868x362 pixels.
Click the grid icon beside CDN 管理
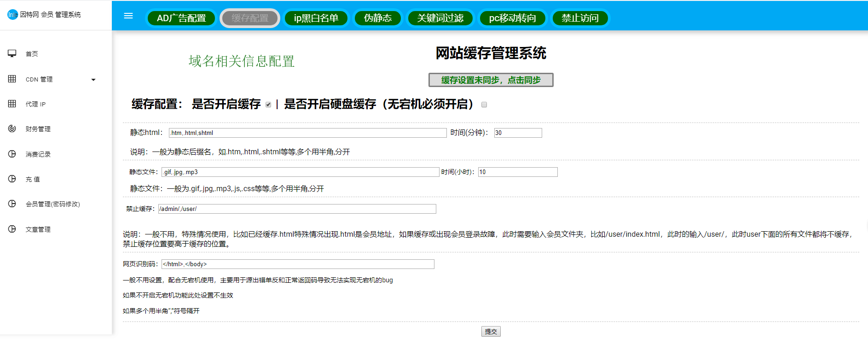(x=12, y=79)
